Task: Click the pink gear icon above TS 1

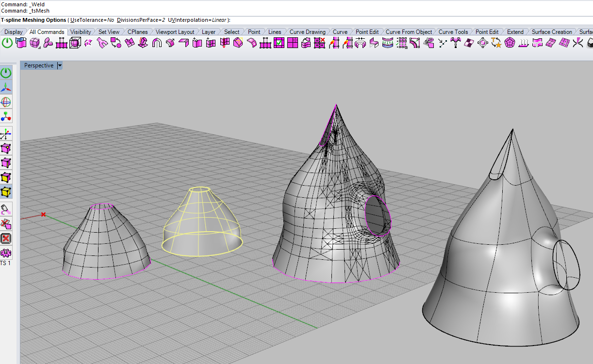Action: click(x=6, y=253)
